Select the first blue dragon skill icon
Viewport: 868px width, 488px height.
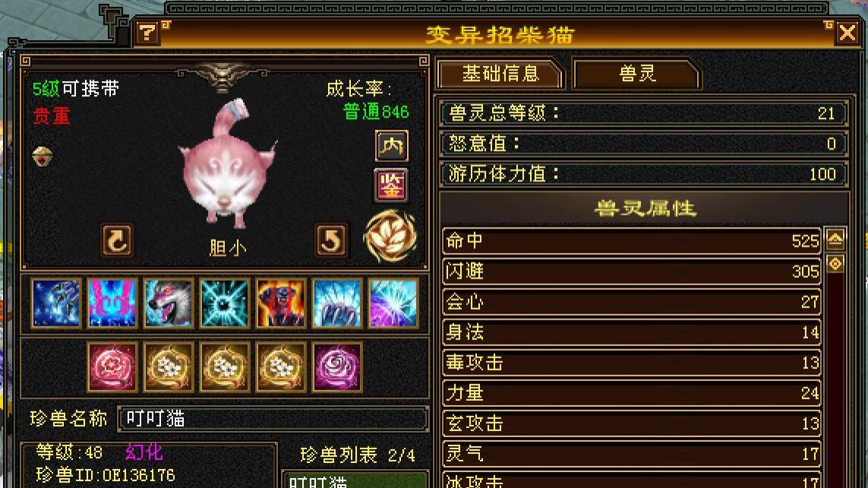click(x=56, y=304)
